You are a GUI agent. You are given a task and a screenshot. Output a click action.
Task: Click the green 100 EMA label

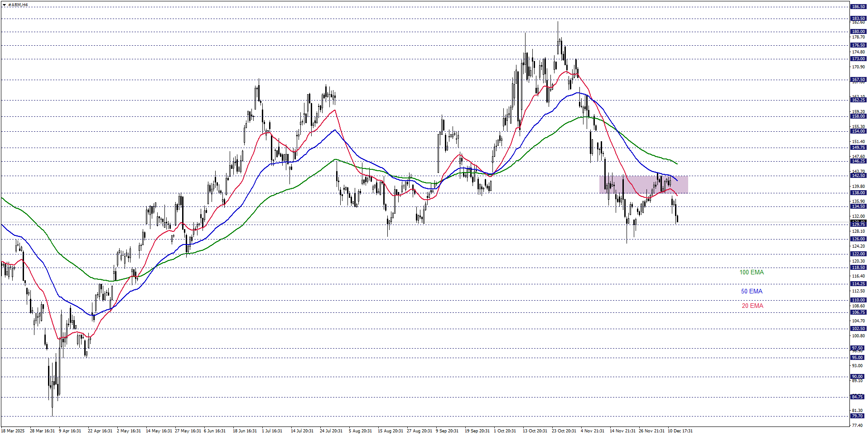pyautogui.click(x=752, y=272)
